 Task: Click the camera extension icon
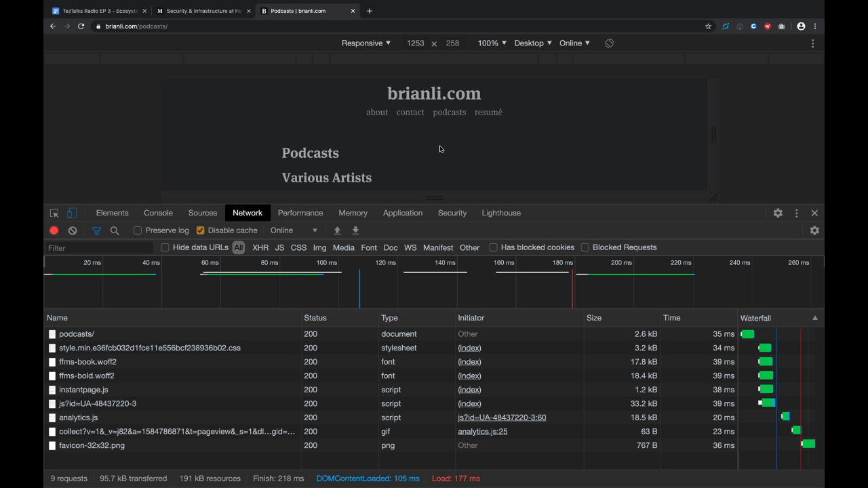782,26
